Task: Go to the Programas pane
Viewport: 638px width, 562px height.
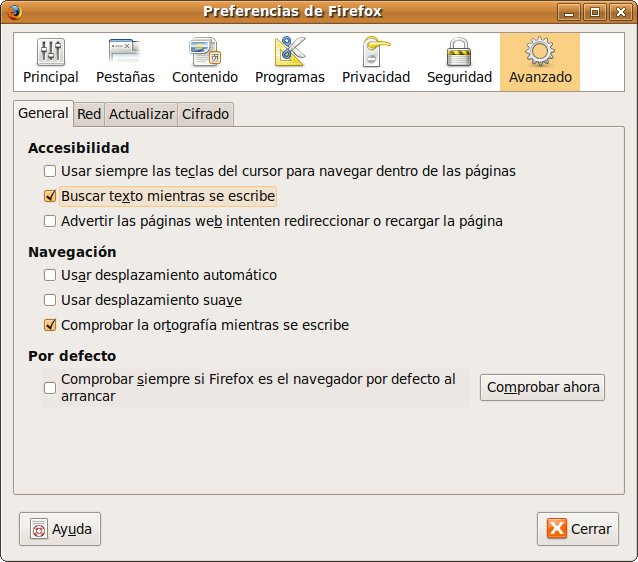Action: 289,61
